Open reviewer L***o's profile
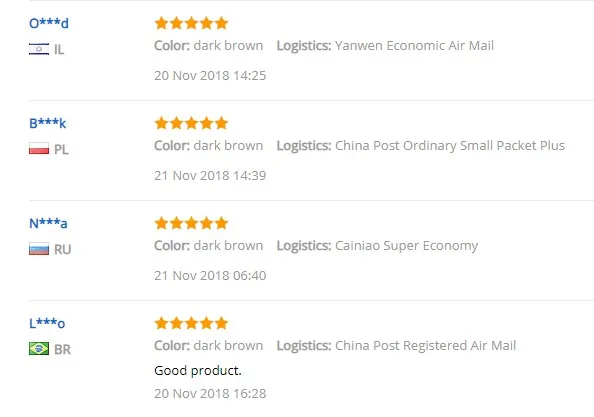The height and width of the screenshot is (417, 594). pyautogui.click(x=47, y=323)
